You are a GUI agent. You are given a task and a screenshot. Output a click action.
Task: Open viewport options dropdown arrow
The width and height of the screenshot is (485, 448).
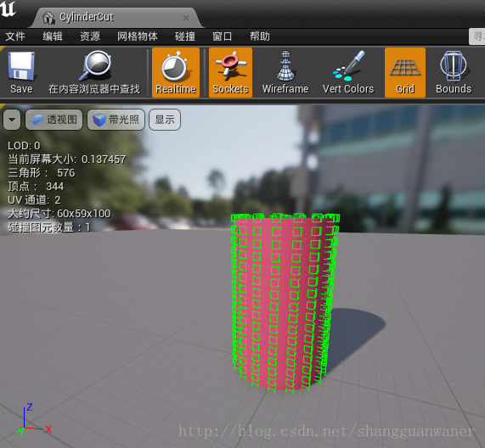click(x=12, y=120)
